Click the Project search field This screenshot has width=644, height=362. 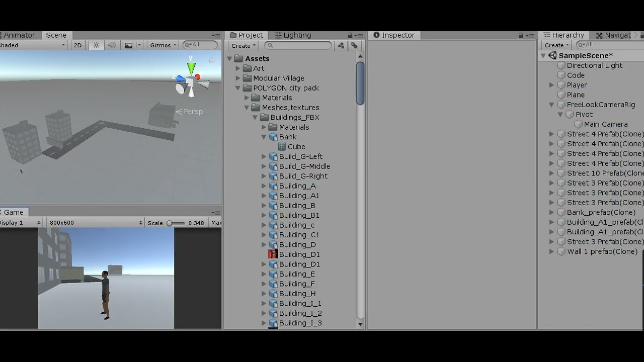click(298, 45)
